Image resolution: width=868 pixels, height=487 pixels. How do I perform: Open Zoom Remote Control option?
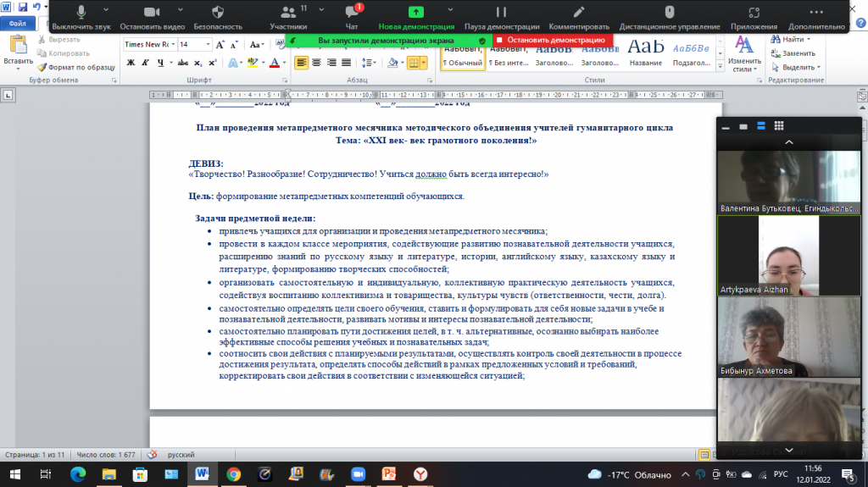coord(670,17)
